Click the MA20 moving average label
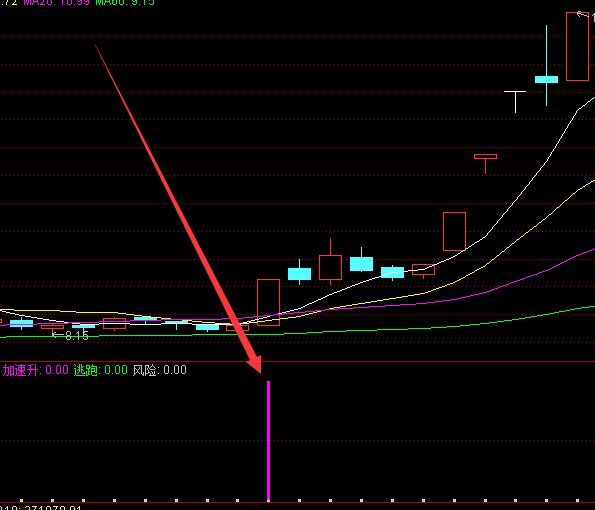The image size is (595, 510). tap(57, 2)
